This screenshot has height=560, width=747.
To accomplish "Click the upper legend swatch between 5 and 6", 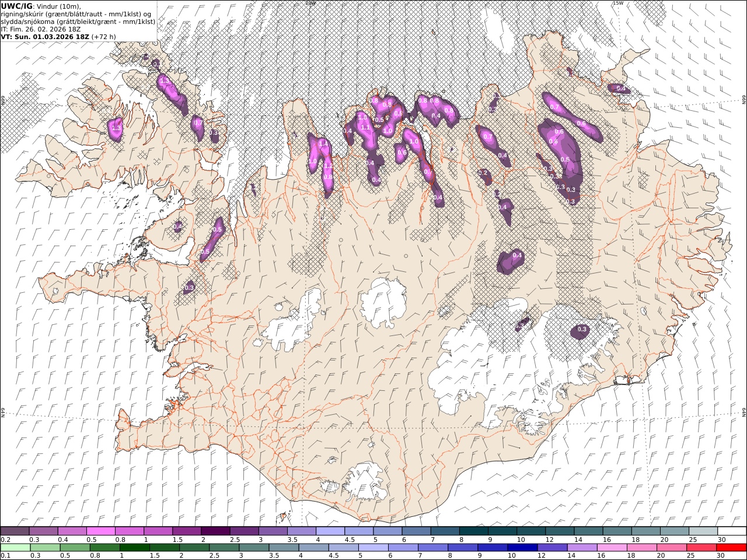I will click(387, 531).
